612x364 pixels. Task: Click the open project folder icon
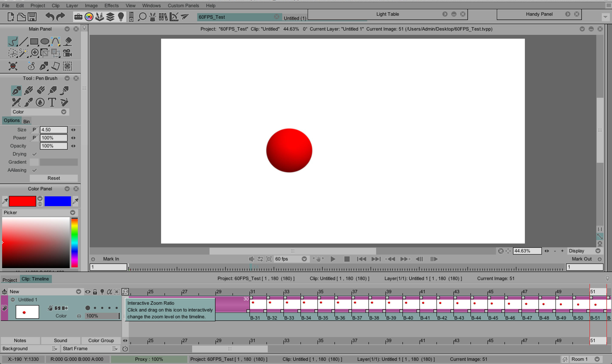21,17
